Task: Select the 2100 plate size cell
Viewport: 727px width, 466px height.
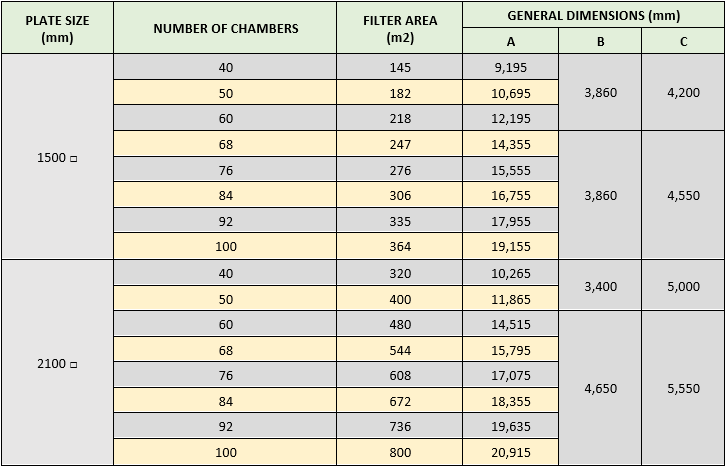Action: pyautogui.click(x=57, y=363)
